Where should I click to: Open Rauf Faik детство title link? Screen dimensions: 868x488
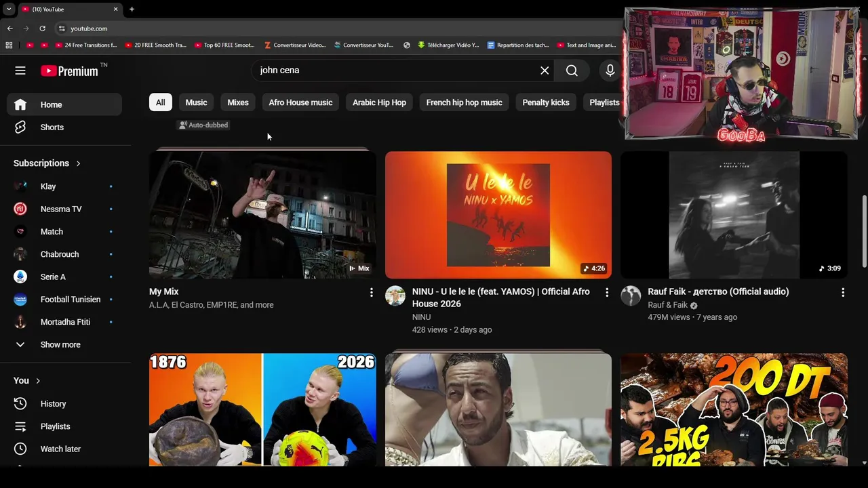click(718, 291)
